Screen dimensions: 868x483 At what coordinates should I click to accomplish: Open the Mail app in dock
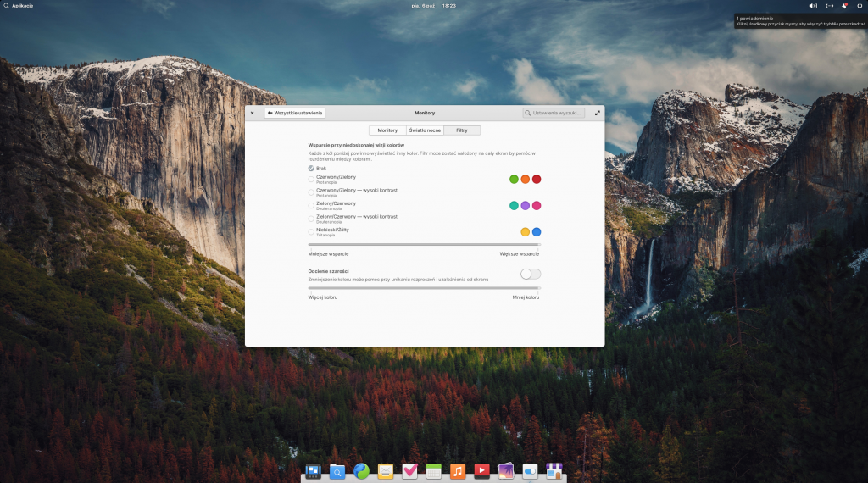point(386,471)
